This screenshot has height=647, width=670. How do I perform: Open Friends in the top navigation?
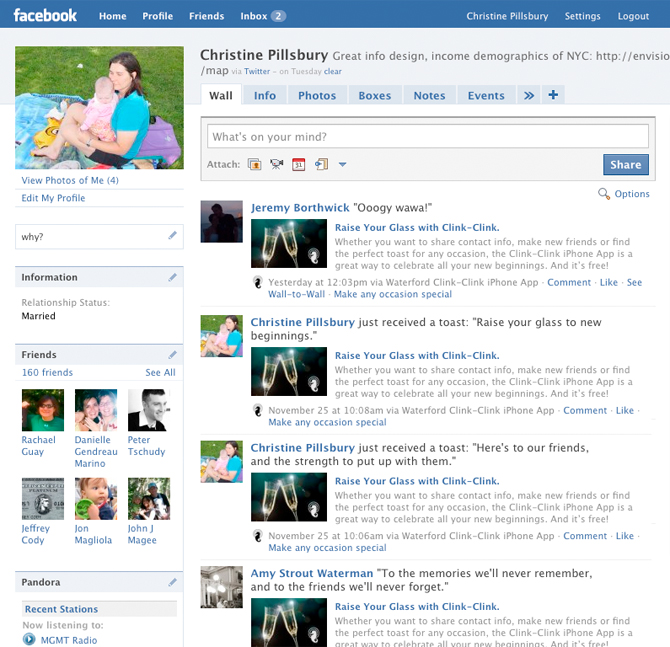(x=207, y=16)
